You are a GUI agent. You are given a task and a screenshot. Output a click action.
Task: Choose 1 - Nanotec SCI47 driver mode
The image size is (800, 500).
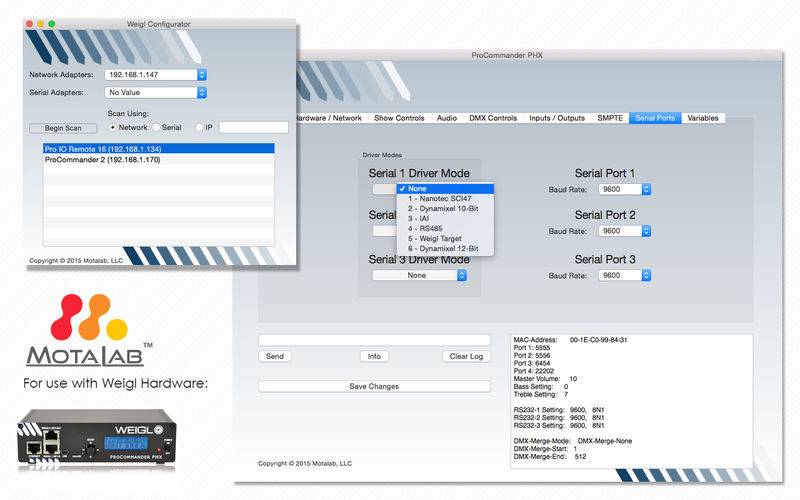(445, 198)
